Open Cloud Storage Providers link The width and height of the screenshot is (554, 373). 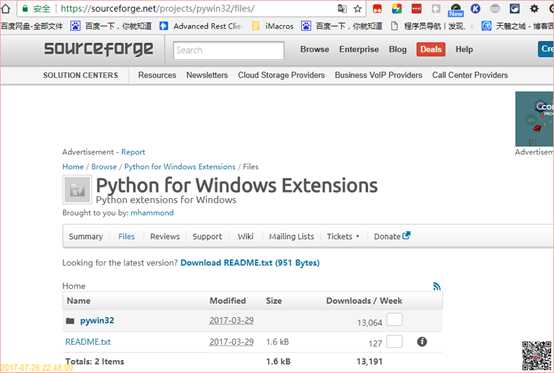pos(281,75)
